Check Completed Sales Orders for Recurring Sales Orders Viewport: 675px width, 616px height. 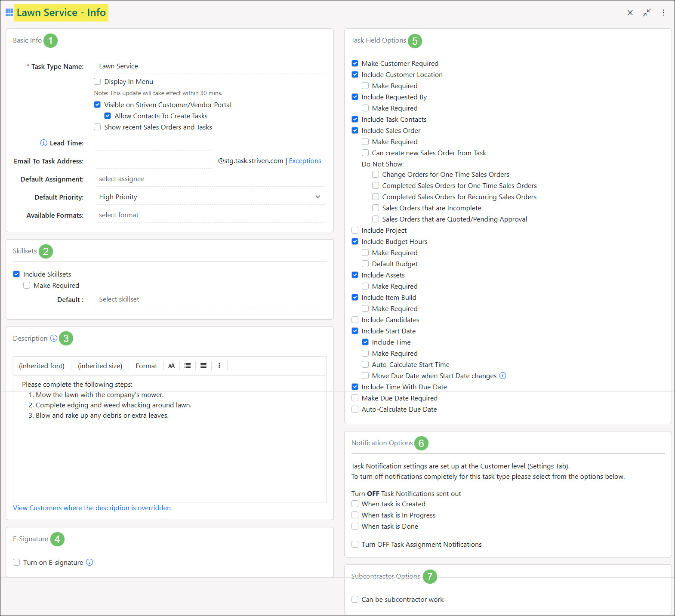click(376, 197)
